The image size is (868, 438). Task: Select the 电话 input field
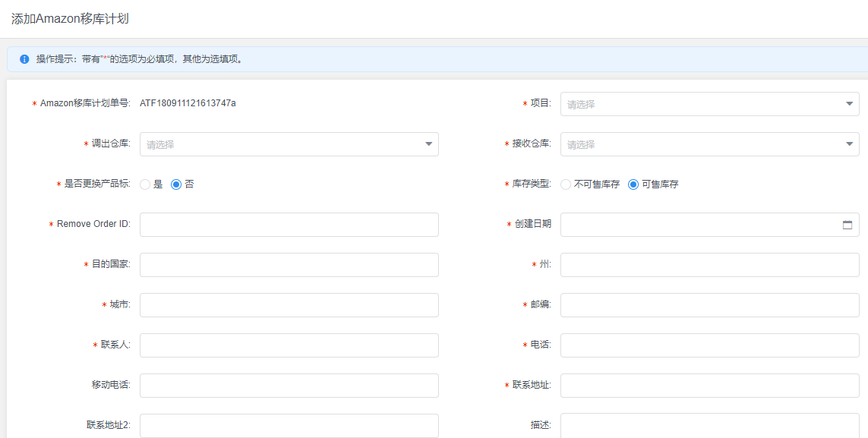pos(710,345)
